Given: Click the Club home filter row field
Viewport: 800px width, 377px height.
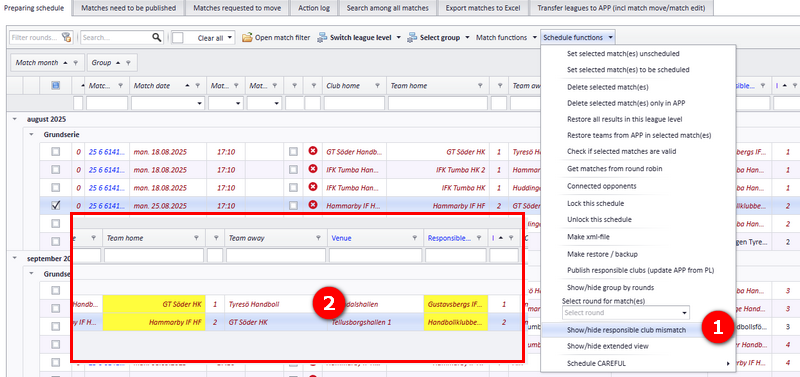Looking at the screenshot, I should click(x=354, y=104).
